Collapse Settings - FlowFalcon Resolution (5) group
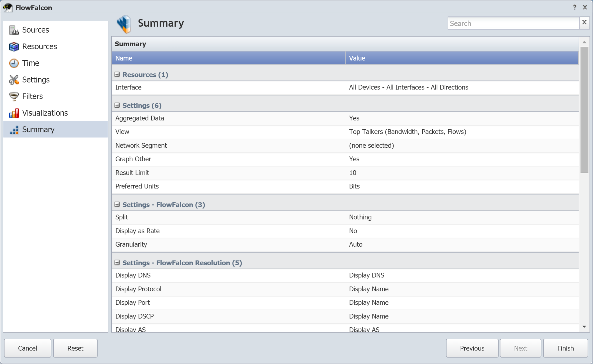This screenshot has width=593, height=364. click(x=117, y=263)
